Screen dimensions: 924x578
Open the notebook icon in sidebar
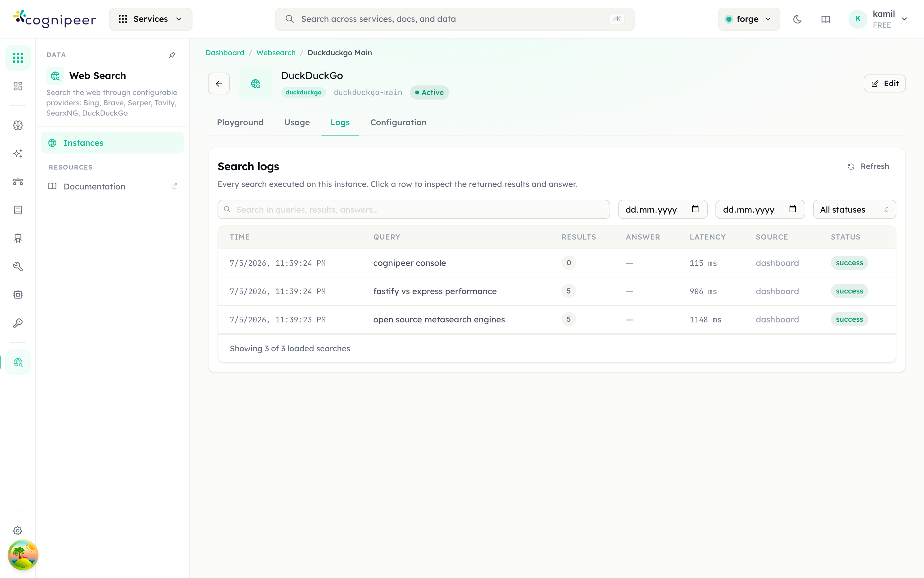(x=18, y=210)
